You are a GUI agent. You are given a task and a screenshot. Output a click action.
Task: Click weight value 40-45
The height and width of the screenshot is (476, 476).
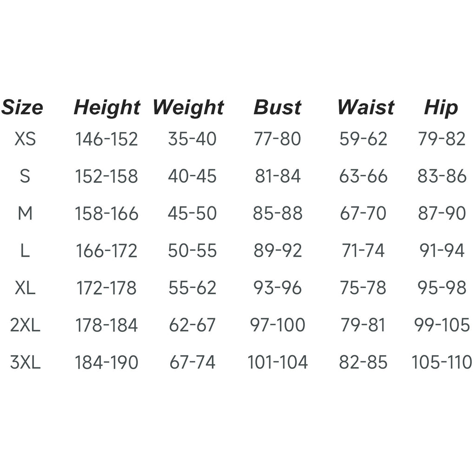pos(192,176)
